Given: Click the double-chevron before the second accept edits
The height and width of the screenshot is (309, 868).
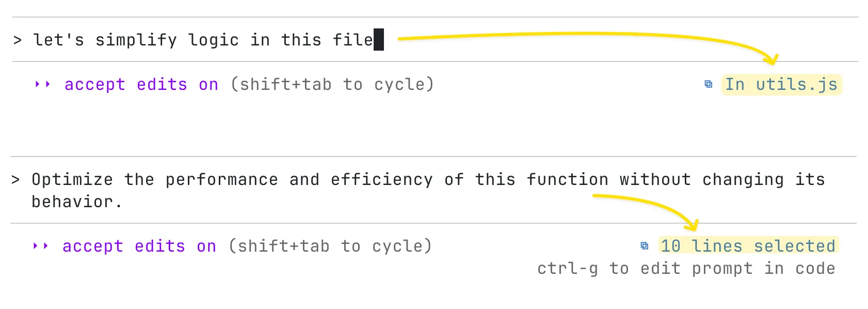Looking at the screenshot, I should [x=40, y=246].
